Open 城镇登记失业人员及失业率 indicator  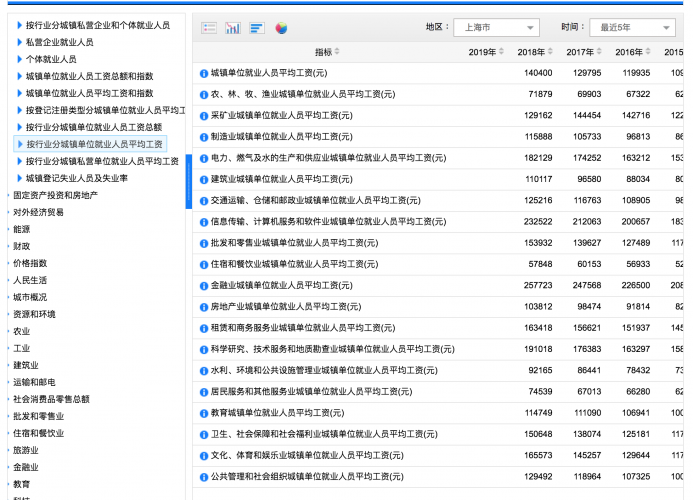pyautogui.click(x=76, y=178)
